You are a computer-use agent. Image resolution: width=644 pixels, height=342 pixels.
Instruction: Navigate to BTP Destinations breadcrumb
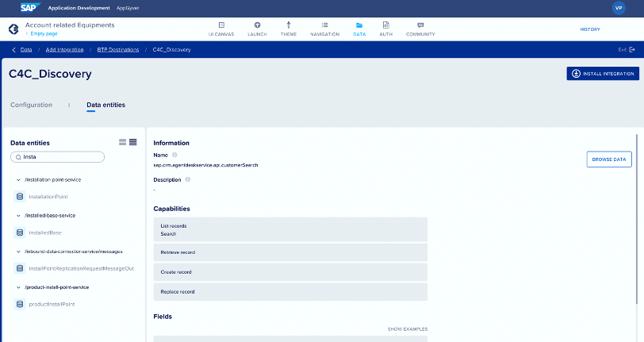tap(118, 50)
